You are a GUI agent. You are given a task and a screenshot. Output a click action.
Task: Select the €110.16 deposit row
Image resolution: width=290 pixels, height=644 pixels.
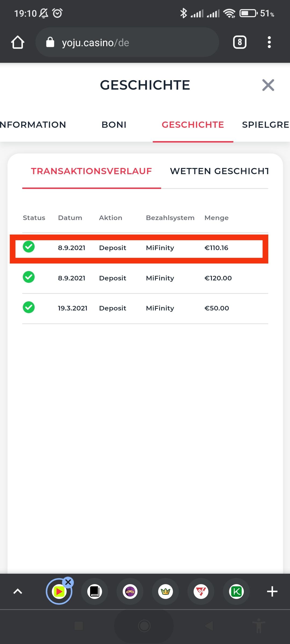pyautogui.click(x=139, y=248)
